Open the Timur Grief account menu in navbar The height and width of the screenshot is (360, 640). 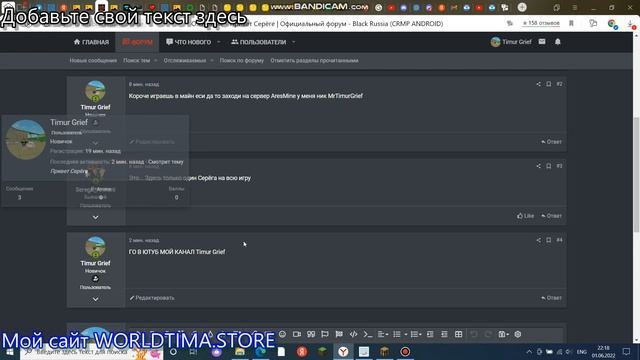coord(511,42)
